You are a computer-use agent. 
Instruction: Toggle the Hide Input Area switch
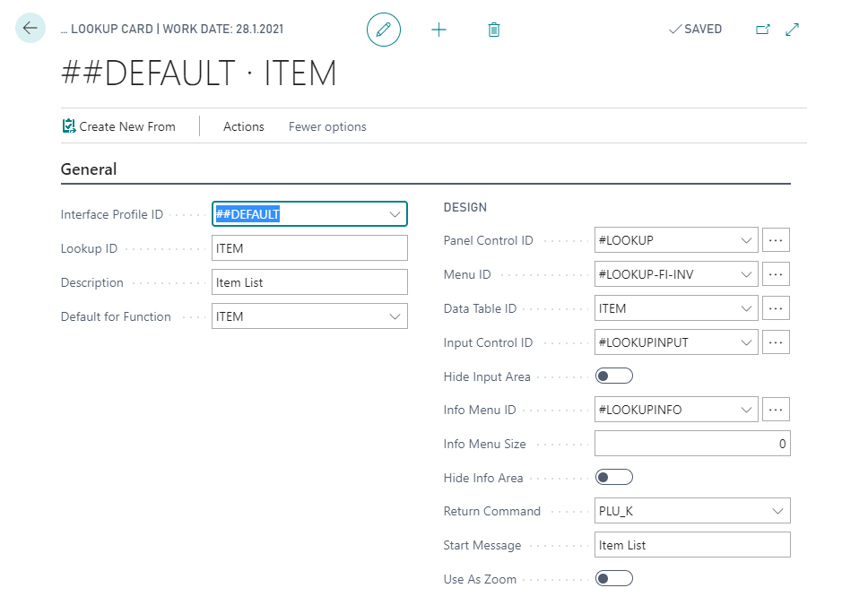coord(614,376)
